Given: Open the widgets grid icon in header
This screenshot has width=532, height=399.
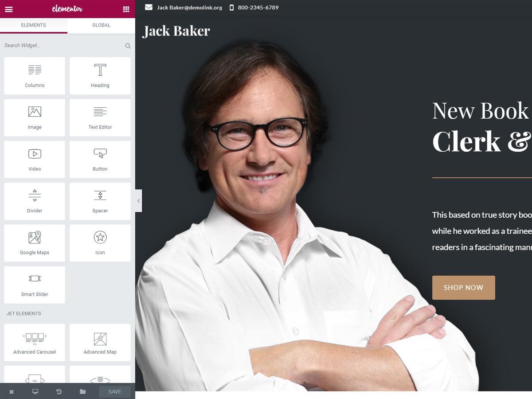Looking at the screenshot, I should (x=126, y=9).
